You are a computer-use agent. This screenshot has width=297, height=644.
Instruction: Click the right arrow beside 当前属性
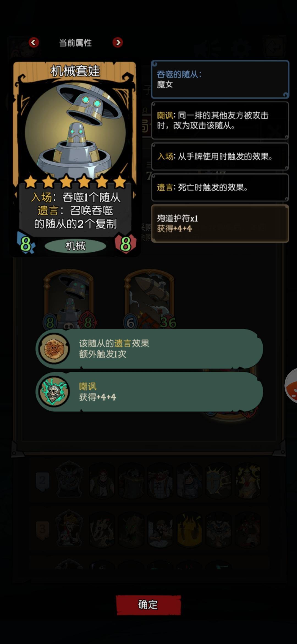tap(118, 42)
